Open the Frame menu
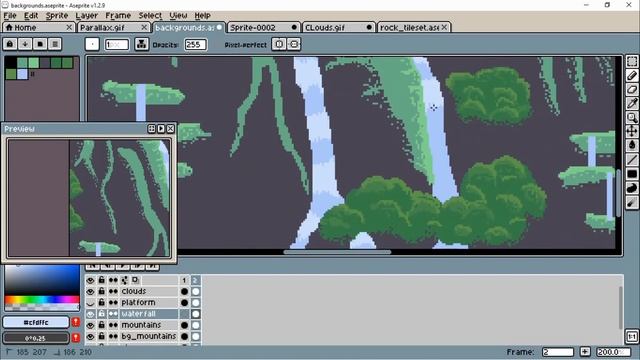The height and width of the screenshot is (360, 640). click(x=118, y=16)
